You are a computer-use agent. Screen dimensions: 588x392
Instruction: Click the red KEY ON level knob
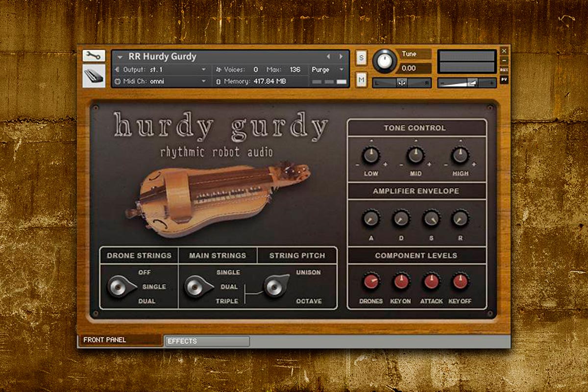pyautogui.click(x=401, y=281)
